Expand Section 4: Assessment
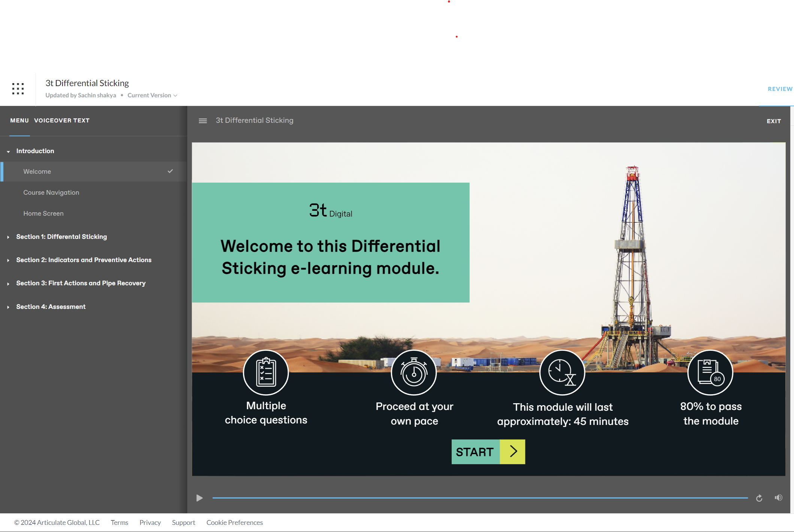This screenshot has height=532, width=794. [8, 307]
